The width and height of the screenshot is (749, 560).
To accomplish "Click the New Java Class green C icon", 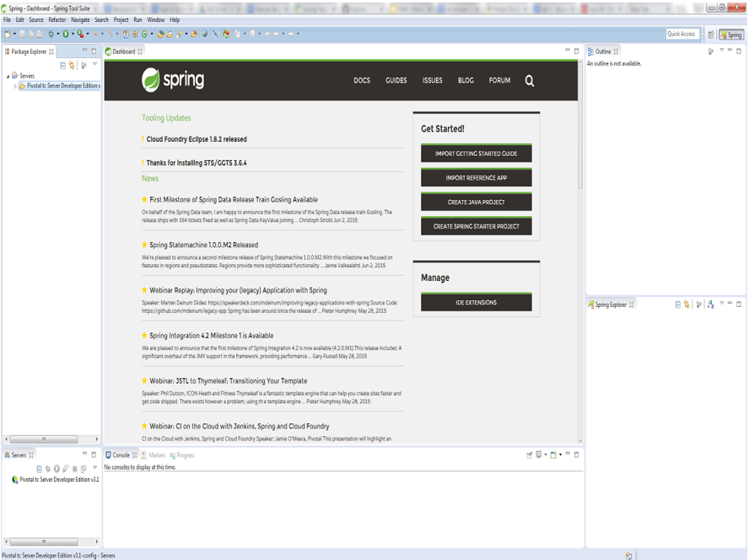I will coord(144,34).
